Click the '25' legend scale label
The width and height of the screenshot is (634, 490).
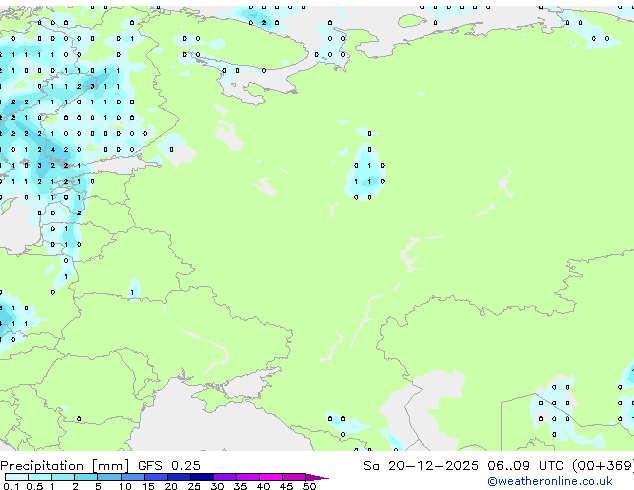click(x=194, y=486)
